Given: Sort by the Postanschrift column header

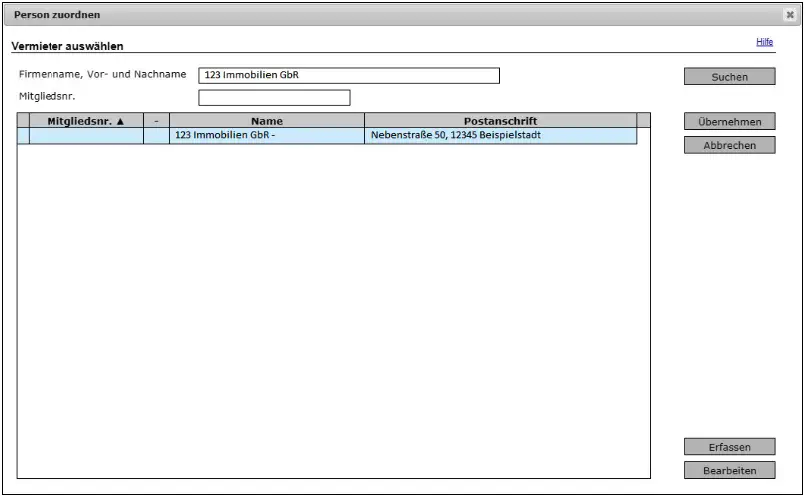Looking at the screenshot, I should click(x=500, y=121).
